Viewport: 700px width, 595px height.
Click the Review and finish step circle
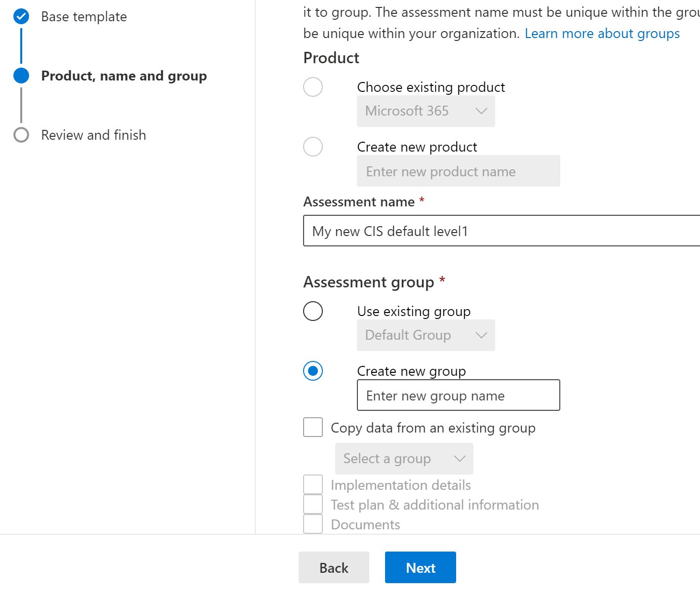pos(21,135)
